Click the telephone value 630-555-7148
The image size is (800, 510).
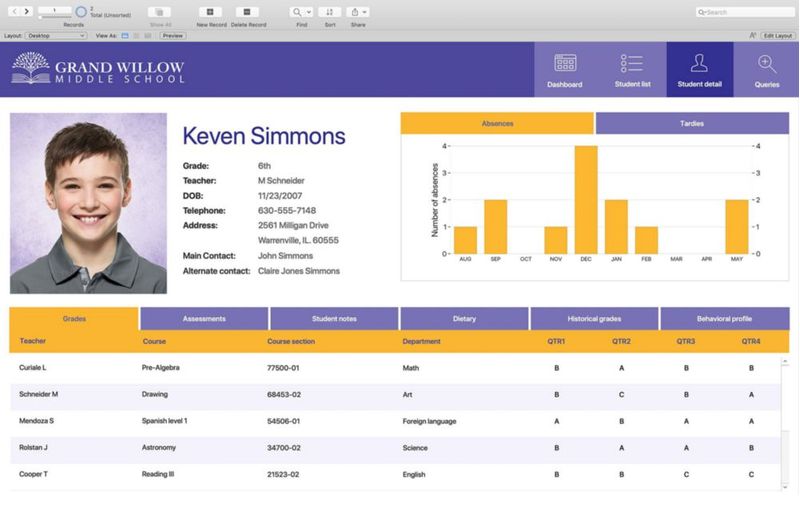coord(287,211)
